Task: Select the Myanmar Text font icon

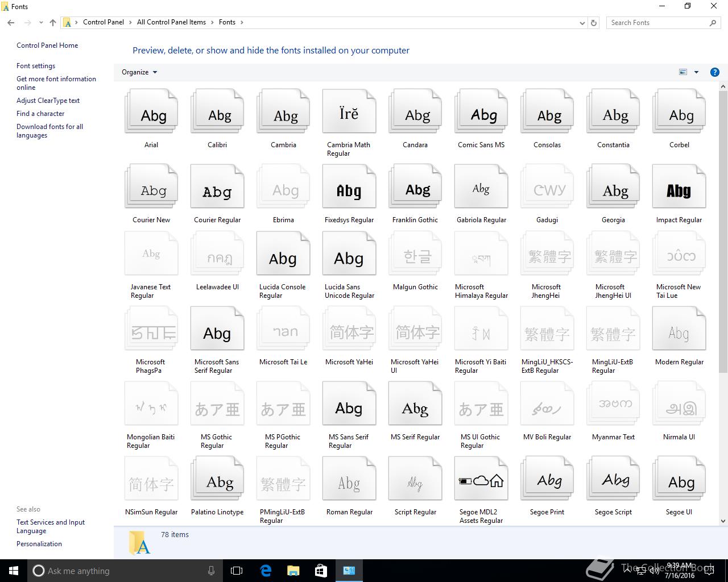Action: click(613, 404)
